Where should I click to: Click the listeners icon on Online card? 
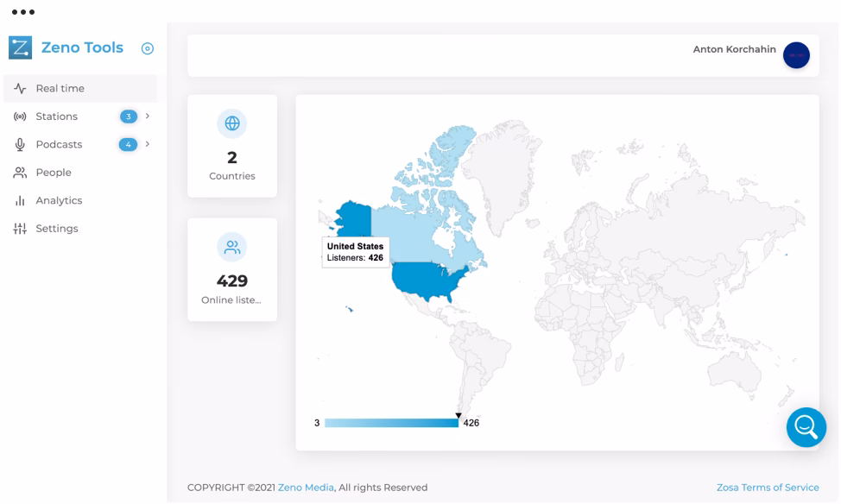click(232, 248)
